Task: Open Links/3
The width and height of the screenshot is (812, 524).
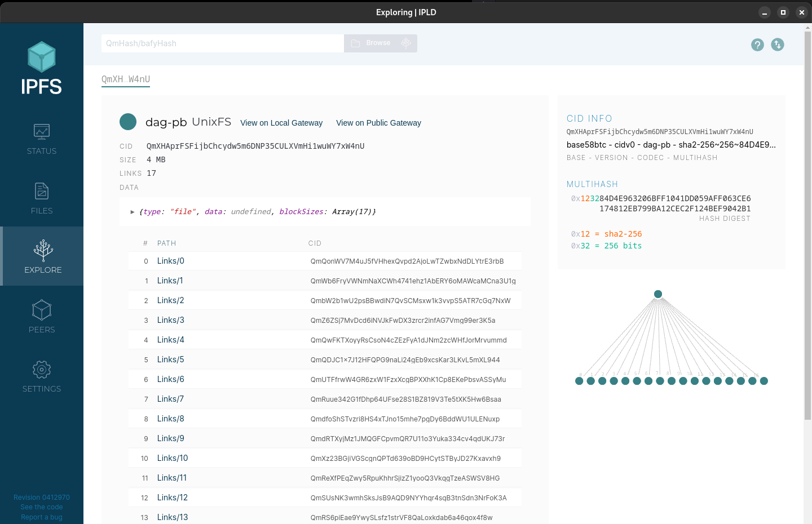Action: (171, 320)
